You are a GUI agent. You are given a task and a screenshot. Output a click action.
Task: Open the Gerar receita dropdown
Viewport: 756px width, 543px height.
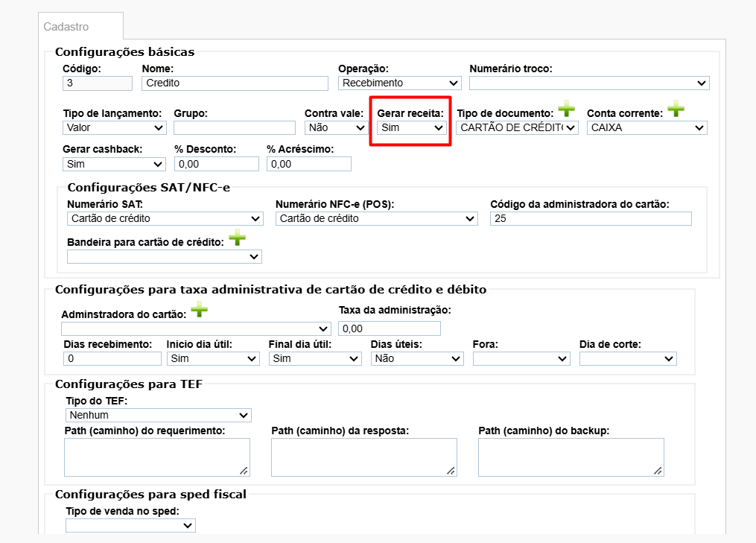tap(412, 128)
